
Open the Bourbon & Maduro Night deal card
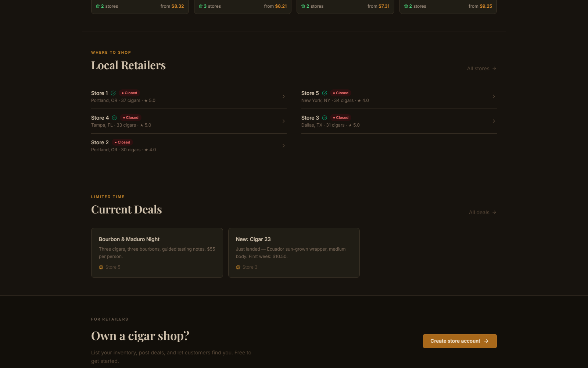click(x=157, y=253)
